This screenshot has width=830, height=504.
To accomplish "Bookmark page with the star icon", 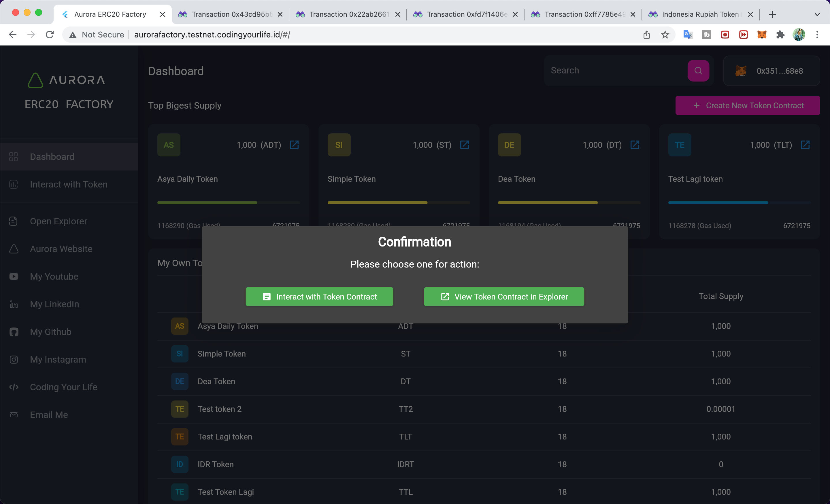I will tap(665, 35).
